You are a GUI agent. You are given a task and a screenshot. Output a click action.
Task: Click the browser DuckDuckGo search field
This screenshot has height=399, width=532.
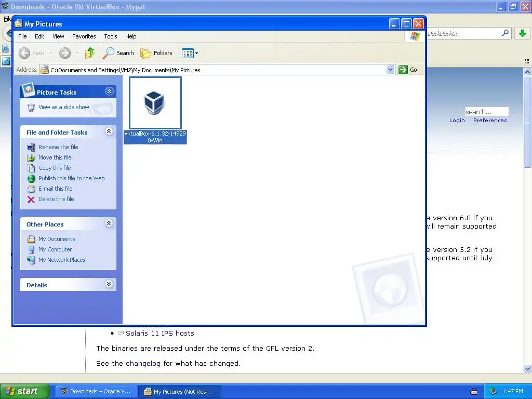(x=463, y=34)
